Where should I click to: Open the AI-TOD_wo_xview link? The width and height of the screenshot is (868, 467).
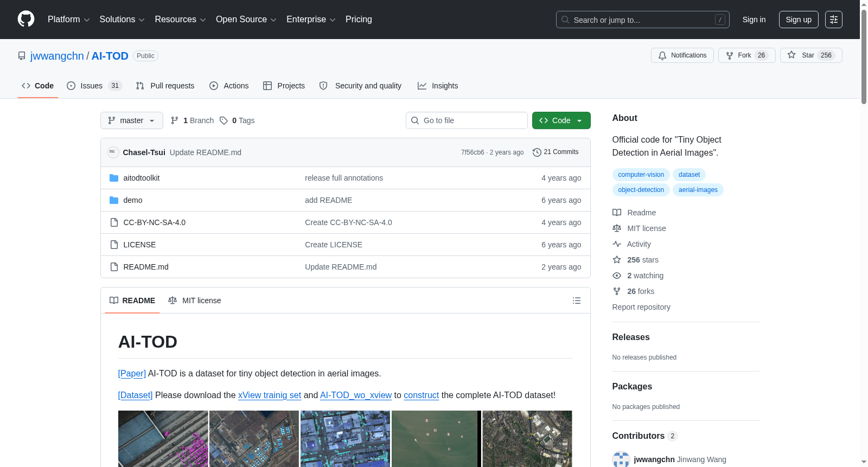[x=356, y=395]
